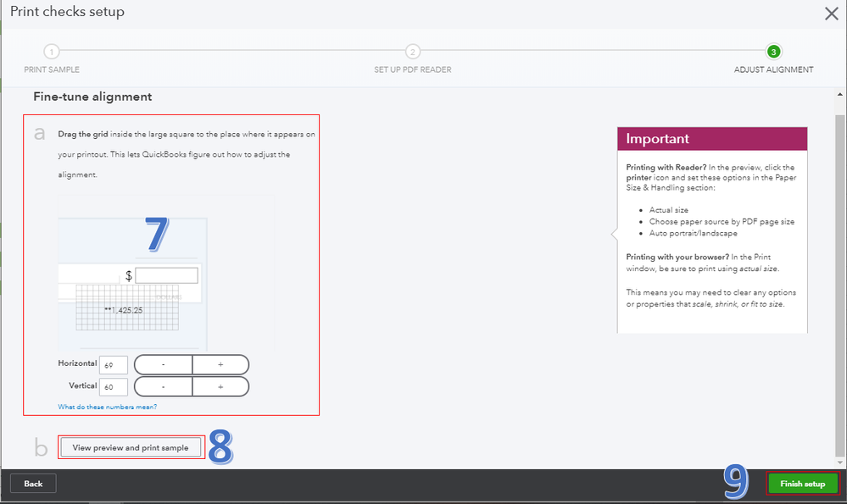Increase the Vertical value with plus button
This screenshot has height=504, width=847.
pos(220,387)
